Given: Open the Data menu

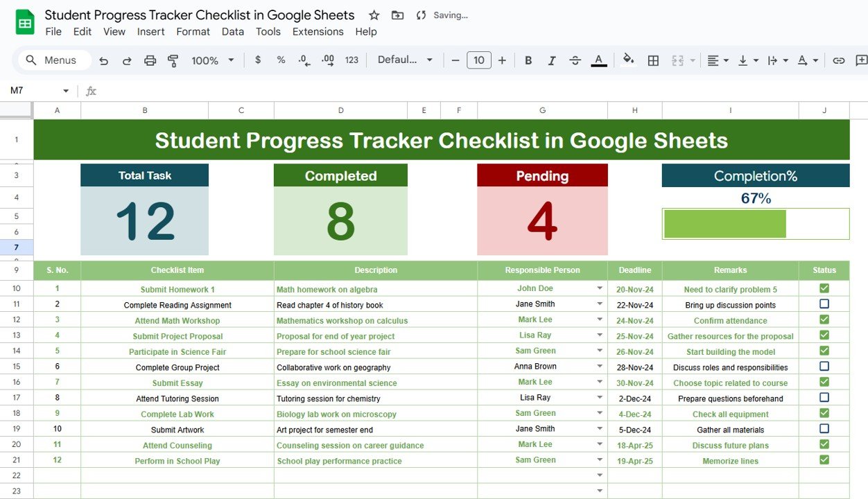Looking at the screenshot, I should click(x=233, y=32).
